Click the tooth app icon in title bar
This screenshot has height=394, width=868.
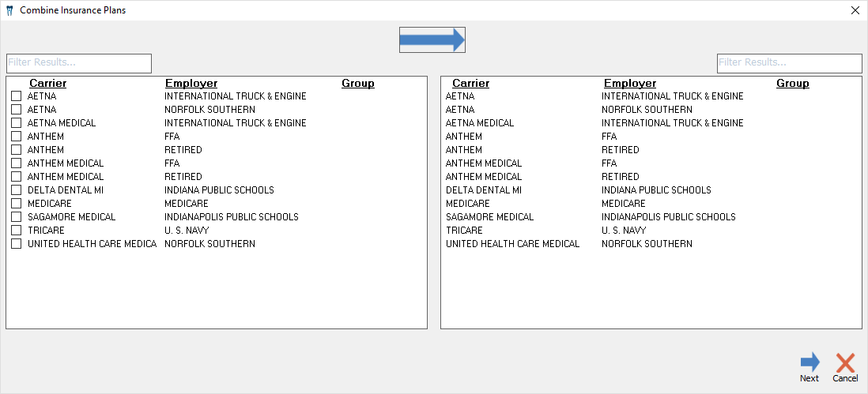click(x=9, y=10)
